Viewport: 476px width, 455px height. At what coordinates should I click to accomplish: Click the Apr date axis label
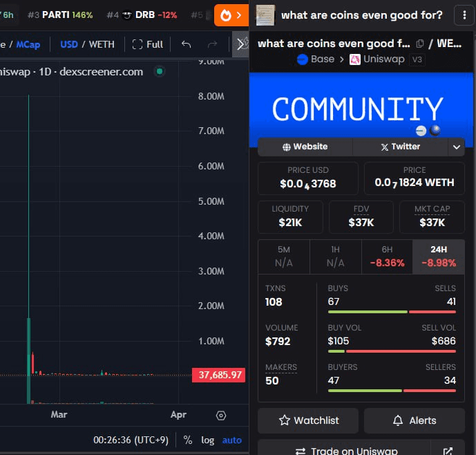(178, 415)
